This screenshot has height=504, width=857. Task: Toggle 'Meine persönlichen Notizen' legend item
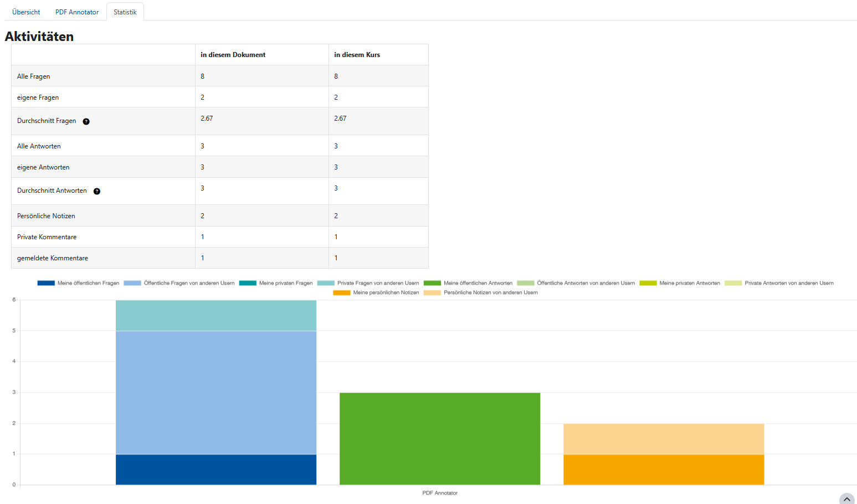376,292
